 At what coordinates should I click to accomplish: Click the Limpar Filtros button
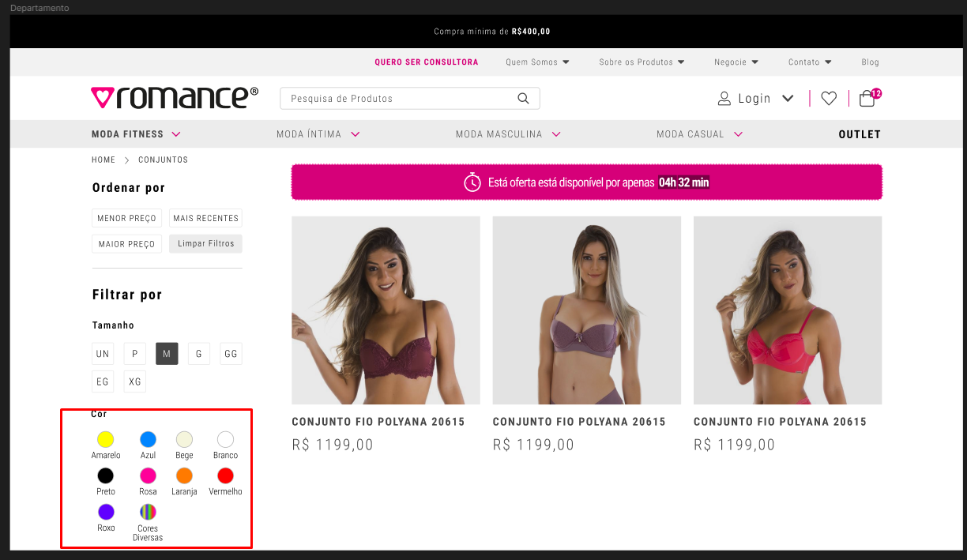pos(205,244)
